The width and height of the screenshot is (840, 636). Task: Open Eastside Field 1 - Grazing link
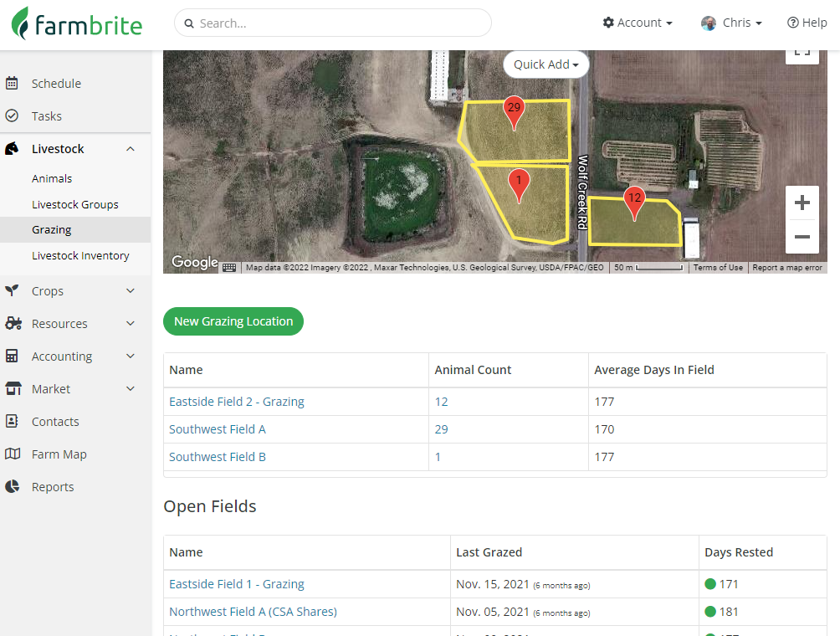click(x=237, y=584)
